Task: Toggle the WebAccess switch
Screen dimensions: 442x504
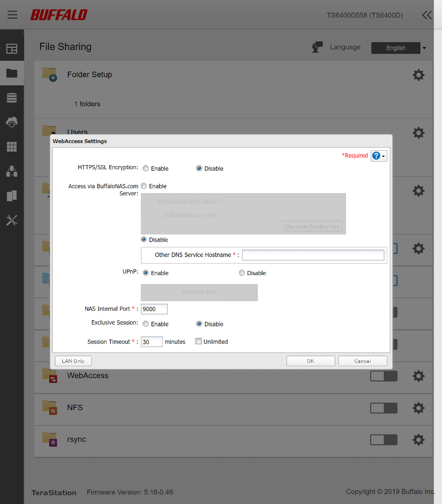Action: 384,376
